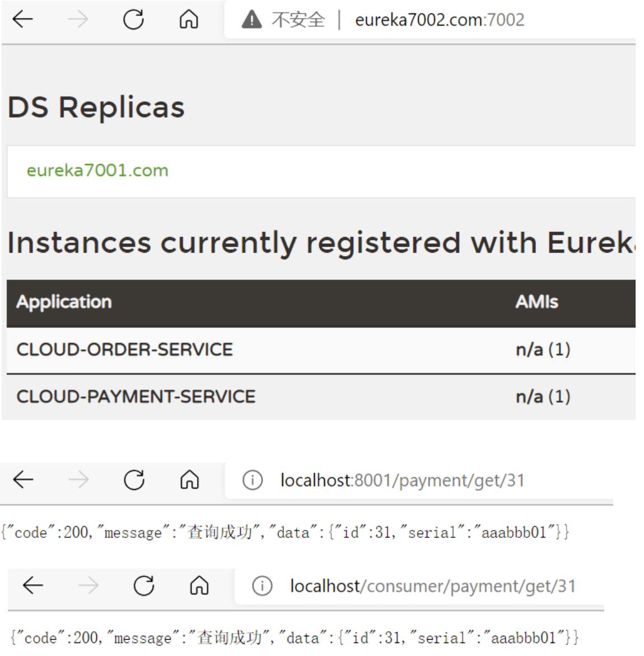Reload the eureka7002.com page
This screenshot has height=656, width=644.
[x=133, y=19]
